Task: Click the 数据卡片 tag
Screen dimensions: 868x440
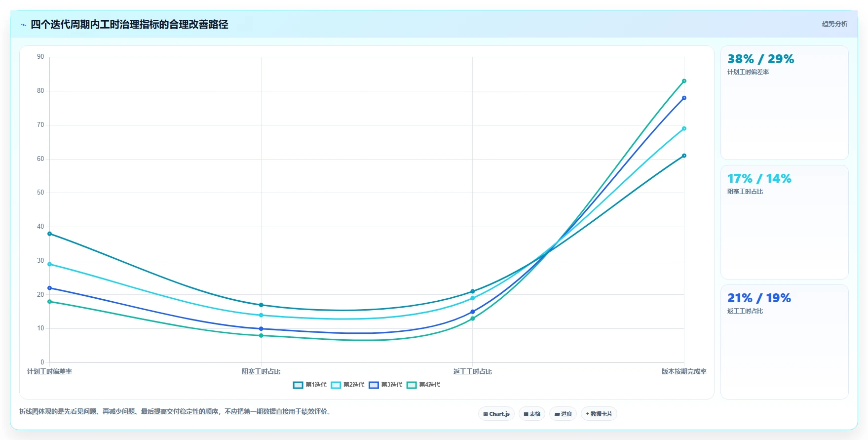Action: coord(599,414)
